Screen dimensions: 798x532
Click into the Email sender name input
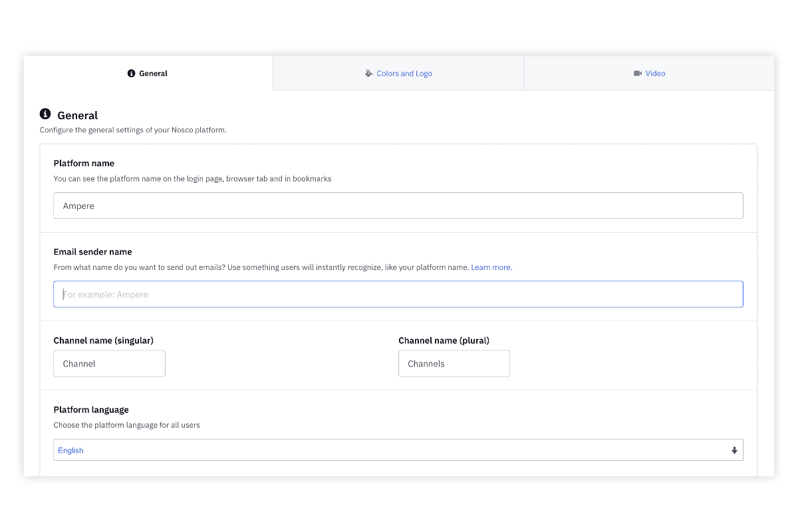coord(398,294)
